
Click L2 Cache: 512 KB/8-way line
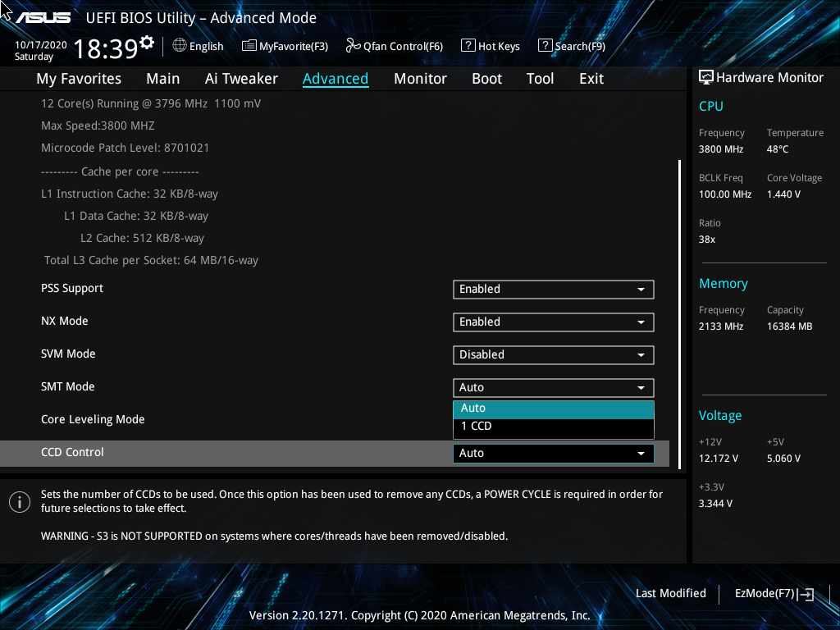[x=143, y=238]
